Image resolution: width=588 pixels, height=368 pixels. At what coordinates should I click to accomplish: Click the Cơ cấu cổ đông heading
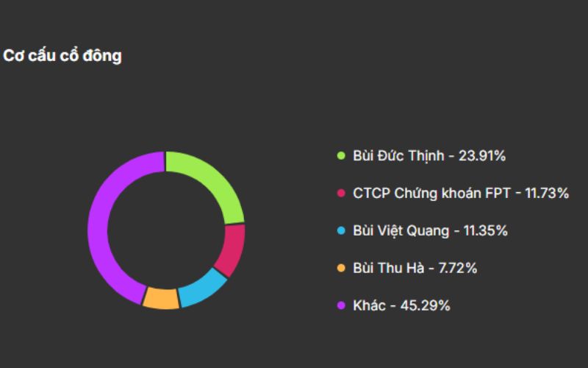(x=62, y=56)
